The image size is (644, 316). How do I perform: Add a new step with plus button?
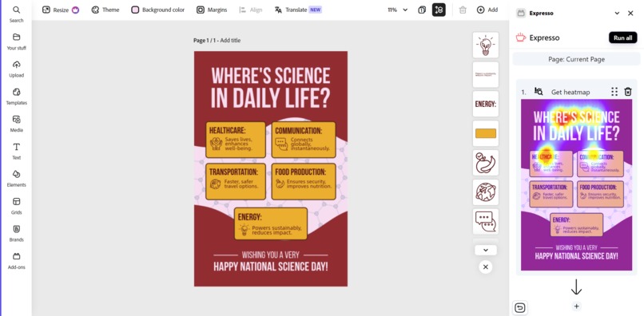pos(576,306)
